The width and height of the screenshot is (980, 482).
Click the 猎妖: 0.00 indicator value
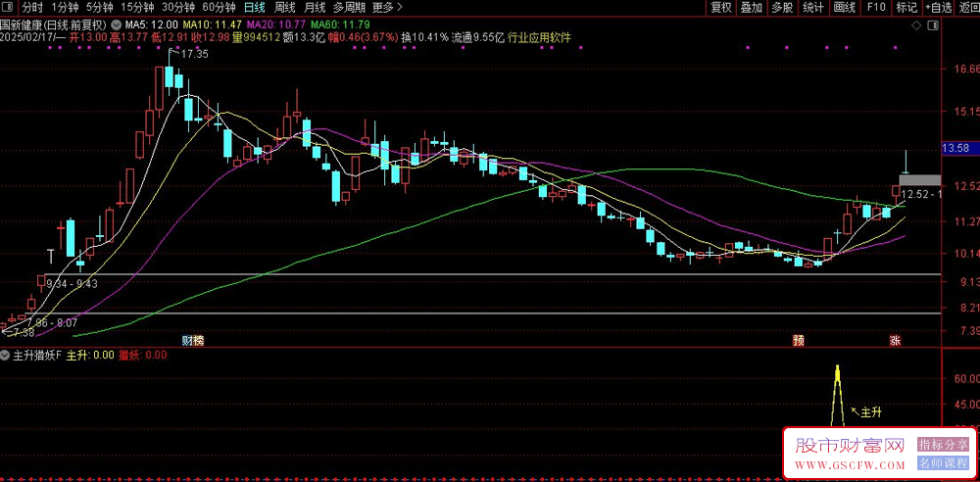(143, 355)
